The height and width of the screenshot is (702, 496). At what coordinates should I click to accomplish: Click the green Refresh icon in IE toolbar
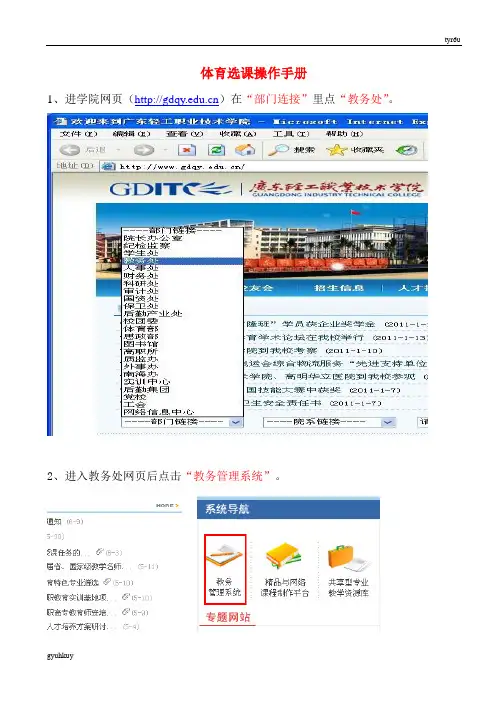click(216, 150)
